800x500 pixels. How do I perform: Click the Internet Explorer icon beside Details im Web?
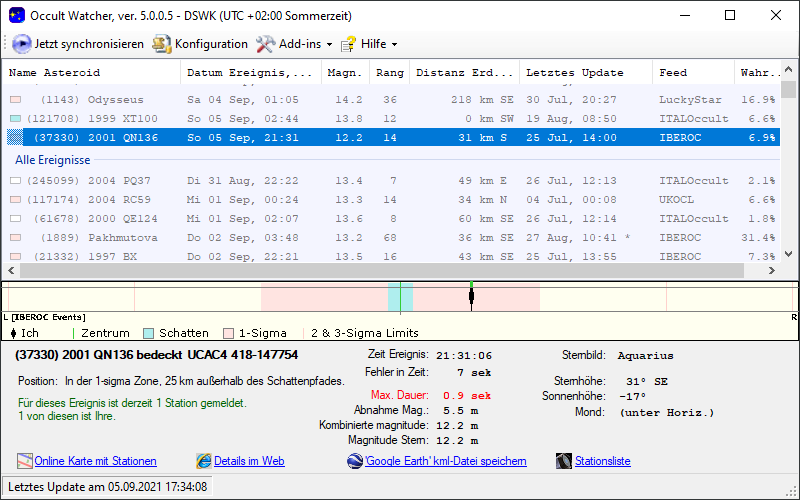pos(204,461)
